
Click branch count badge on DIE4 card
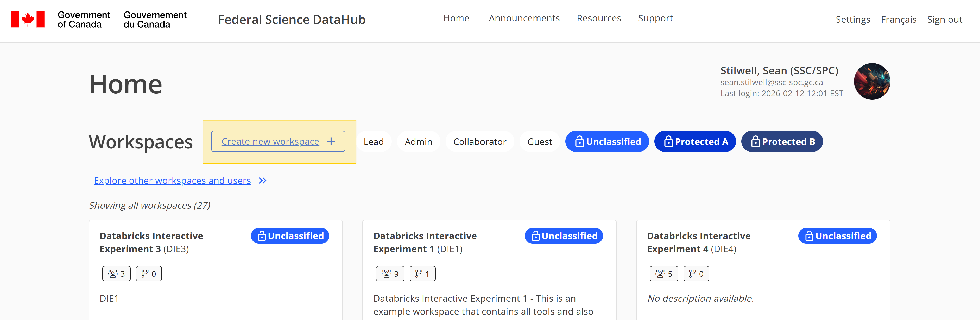tap(696, 274)
